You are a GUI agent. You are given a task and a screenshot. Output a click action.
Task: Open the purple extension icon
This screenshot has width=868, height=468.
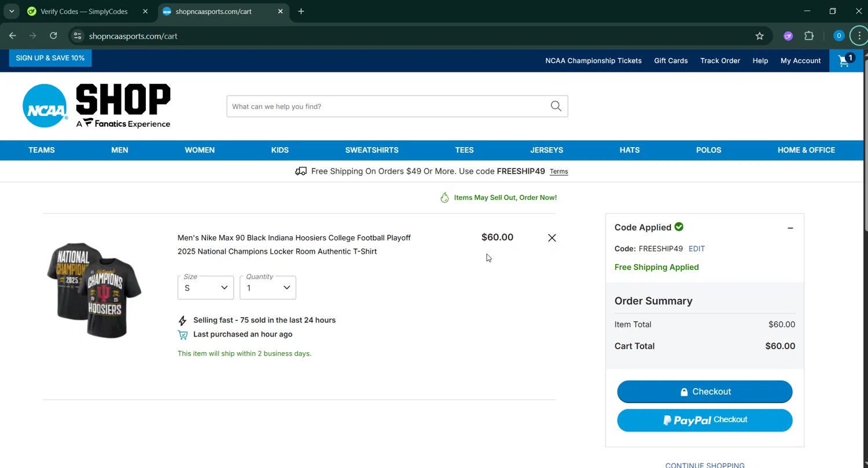pyautogui.click(x=788, y=36)
